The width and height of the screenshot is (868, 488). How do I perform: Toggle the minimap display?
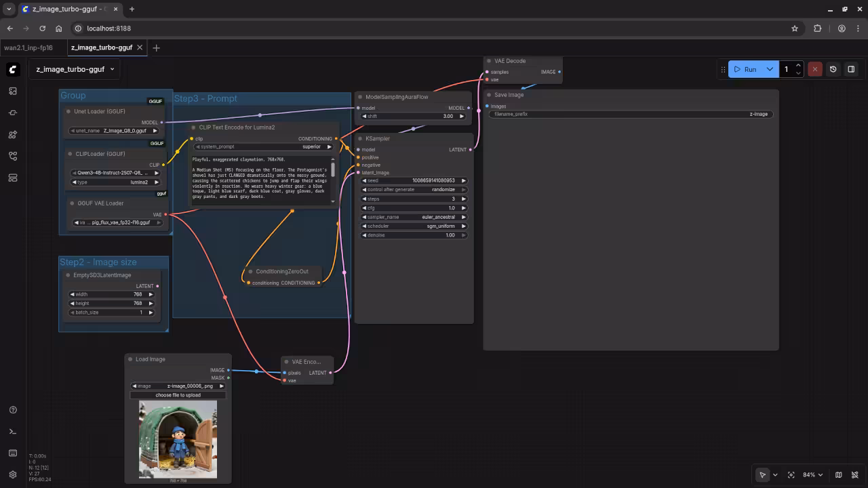coord(838,475)
